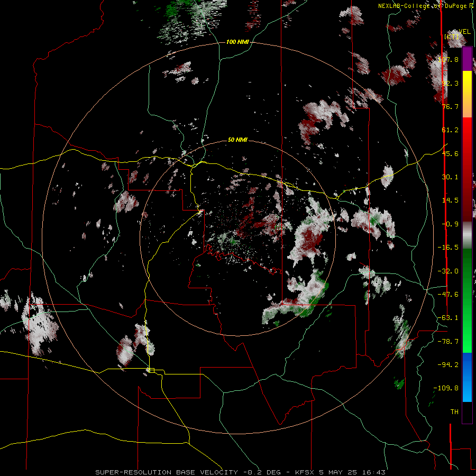The image size is (476, 476).
Task: Click the -16.5 value on velocity scale
Action: point(448,248)
